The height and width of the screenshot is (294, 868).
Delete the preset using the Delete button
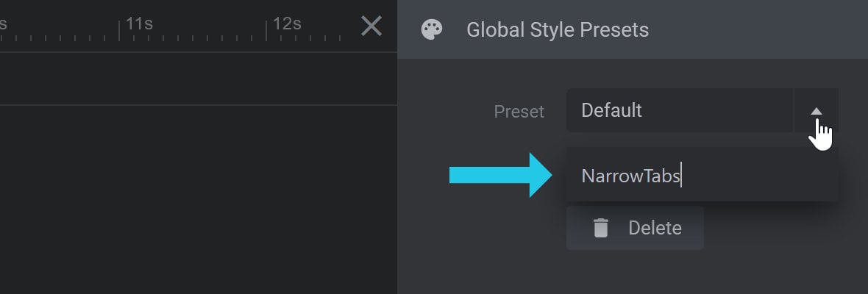(635, 228)
